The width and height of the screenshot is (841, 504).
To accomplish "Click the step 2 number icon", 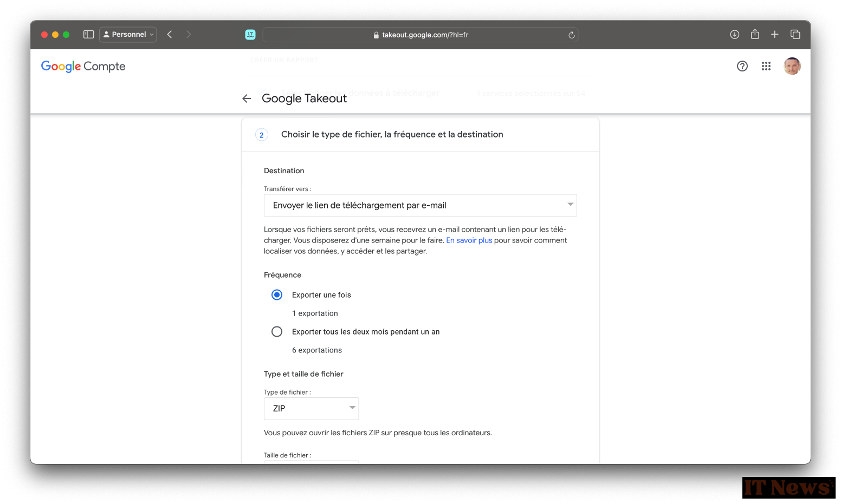I will point(262,135).
